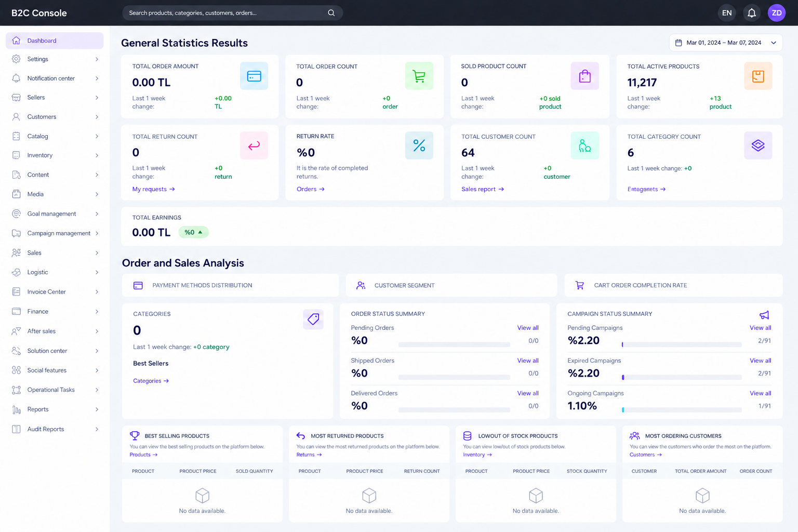The image size is (798, 532).
Task: Open the Customers link under Most Ordering Customers
Action: (x=646, y=455)
